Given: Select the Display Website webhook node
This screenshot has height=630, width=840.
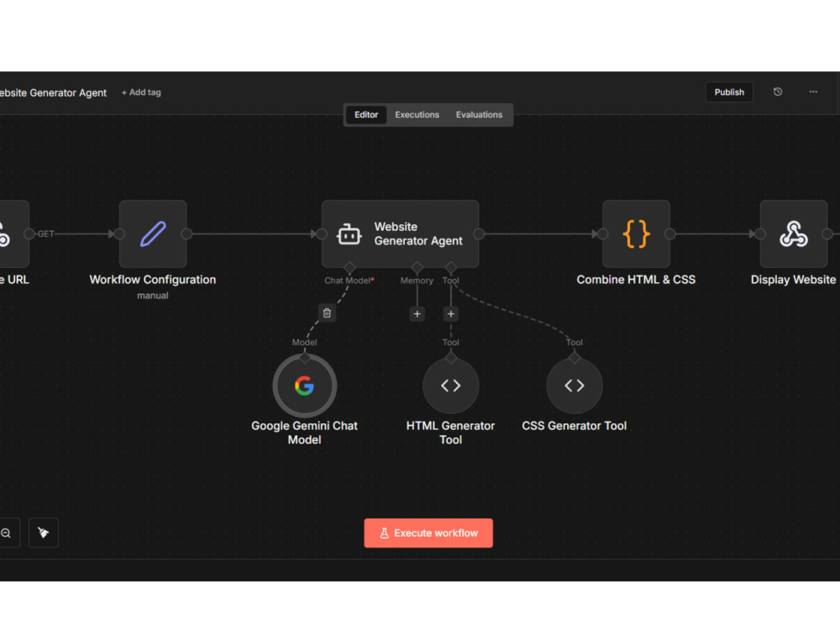Looking at the screenshot, I should click(794, 234).
